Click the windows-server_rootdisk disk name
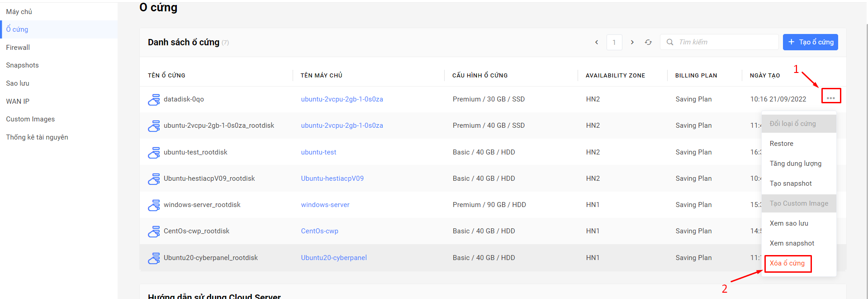The width and height of the screenshot is (868, 299). 202,205
